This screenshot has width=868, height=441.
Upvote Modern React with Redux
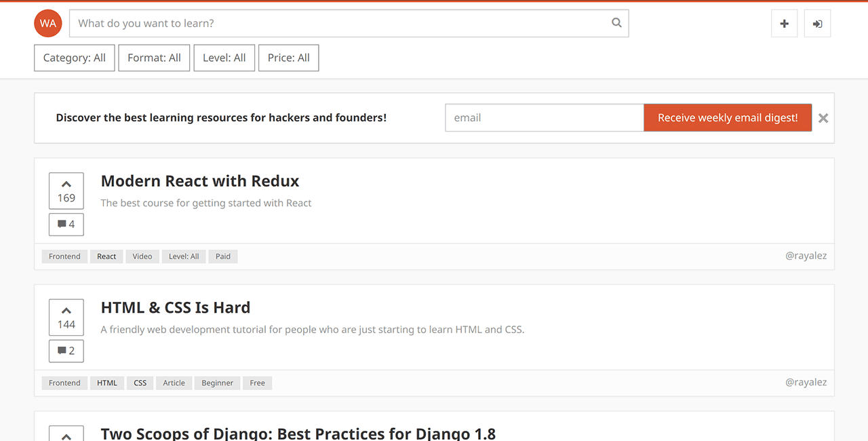point(66,191)
